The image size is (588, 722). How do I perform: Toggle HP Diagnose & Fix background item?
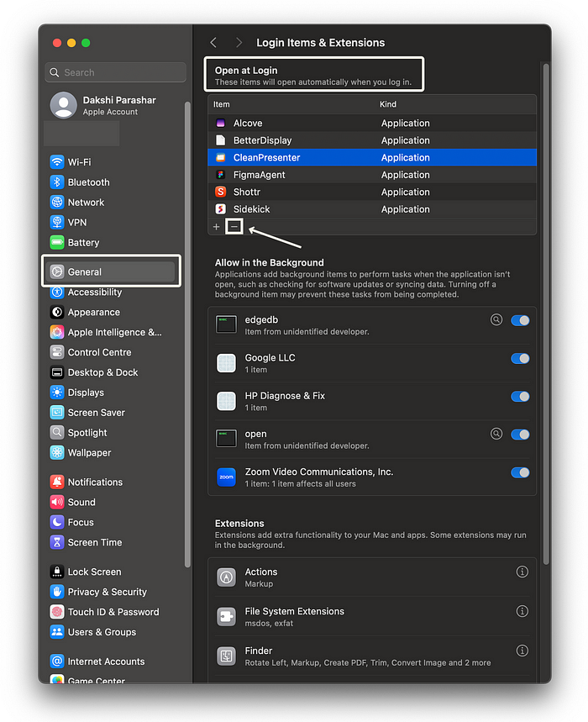(x=520, y=397)
